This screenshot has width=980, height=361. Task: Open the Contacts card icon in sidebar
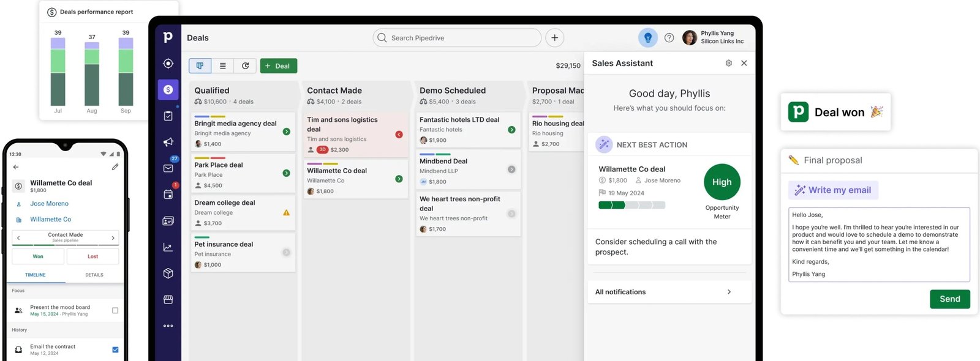pyautogui.click(x=168, y=221)
